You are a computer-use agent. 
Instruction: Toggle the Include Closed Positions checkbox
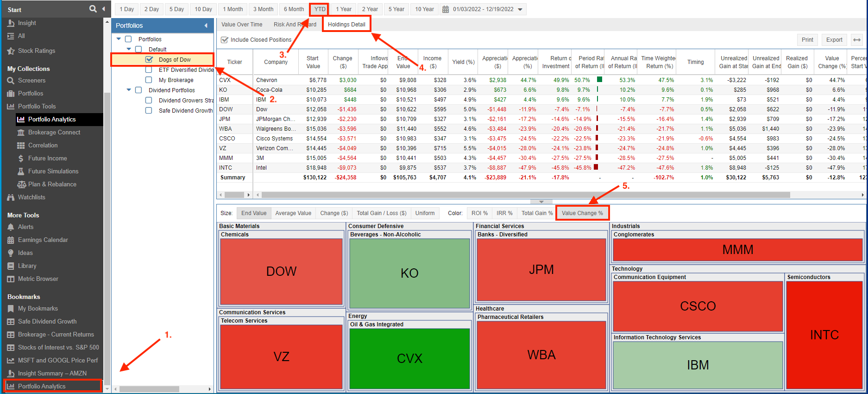pyautogui.click(x=225, y=40)
